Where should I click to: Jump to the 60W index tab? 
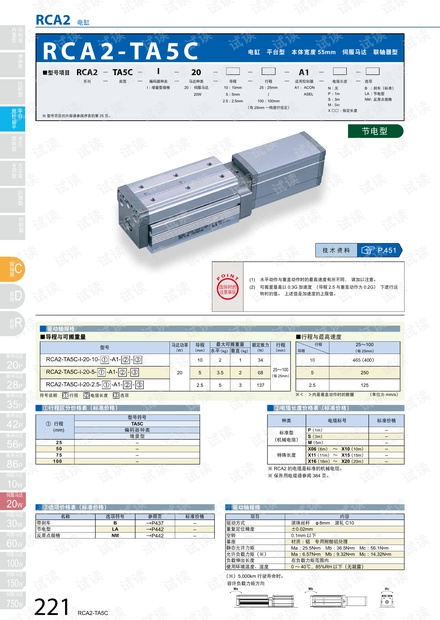[13, 541]
